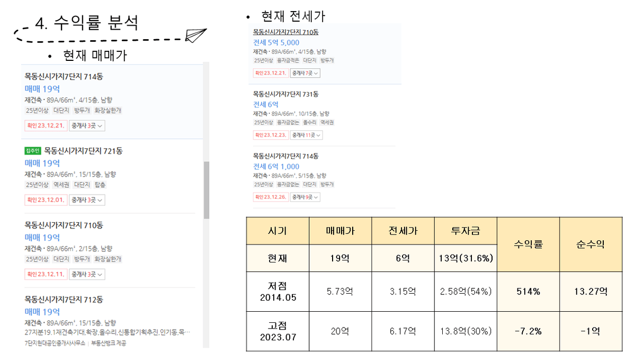The width and height of the screenshot is (644, 362).
Task: Click the green 집주인 badge on the 721동 listing
Action: (32, 151)
